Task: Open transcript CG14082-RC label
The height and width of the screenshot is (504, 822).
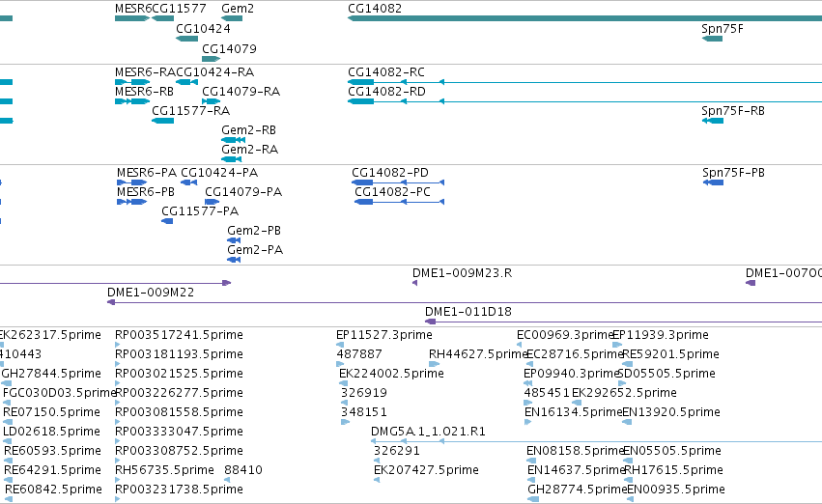Action: (x=386, y=71)
